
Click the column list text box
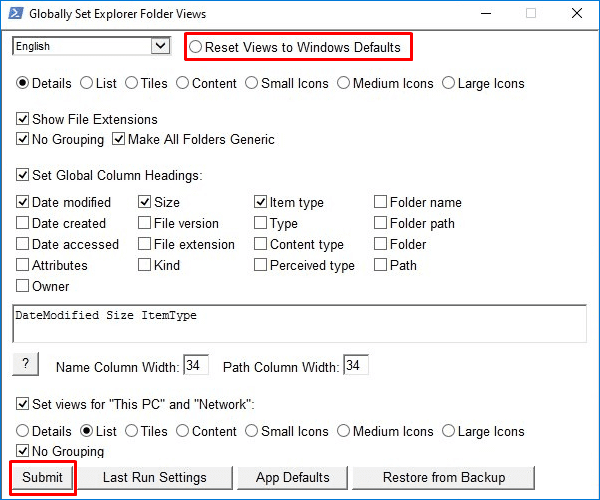pos(299,323)
